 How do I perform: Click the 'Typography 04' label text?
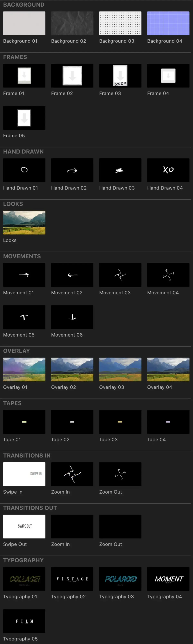(165, 596)
